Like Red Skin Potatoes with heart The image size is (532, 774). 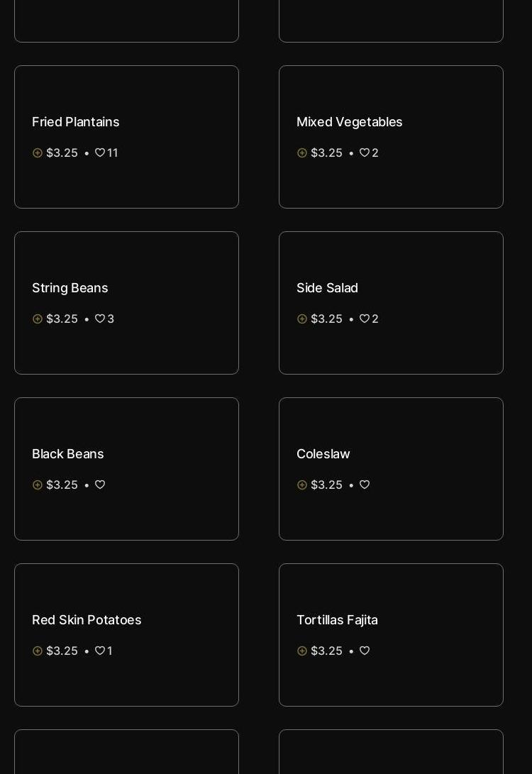click(100, 651)
